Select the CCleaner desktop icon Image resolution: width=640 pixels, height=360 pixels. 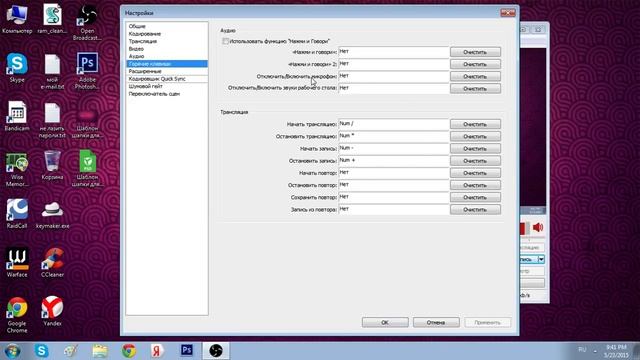click(x=52, y=262)
